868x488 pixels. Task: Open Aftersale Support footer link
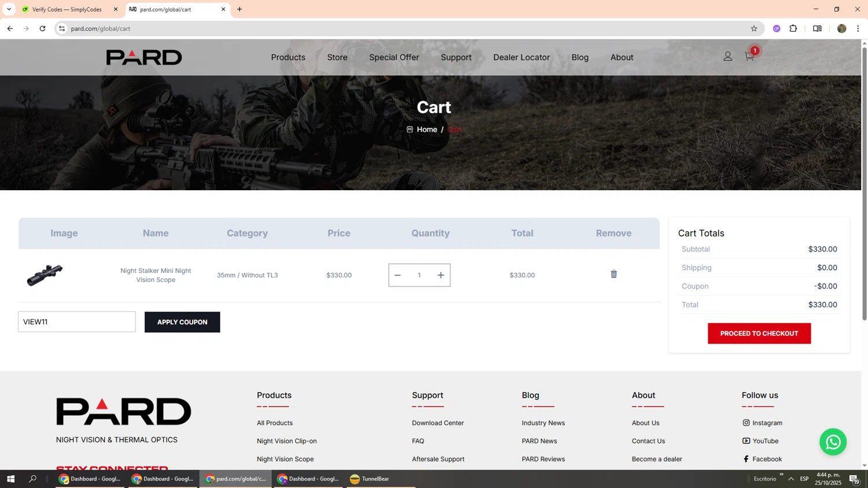[x=438, y=459]
